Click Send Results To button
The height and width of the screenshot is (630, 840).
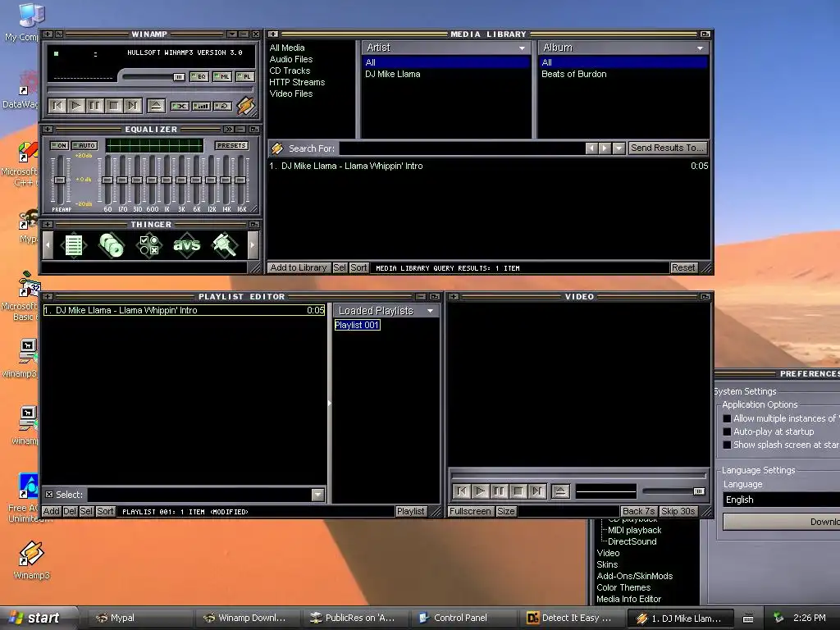pyautogui.click(x=667, y=148)
